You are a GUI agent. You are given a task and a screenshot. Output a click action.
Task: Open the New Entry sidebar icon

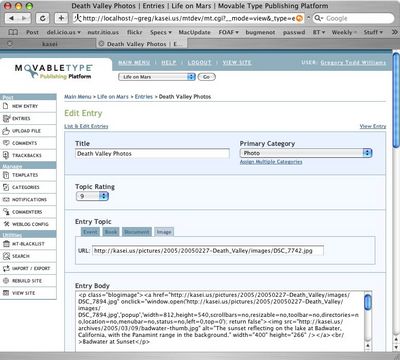pos(6,106)
